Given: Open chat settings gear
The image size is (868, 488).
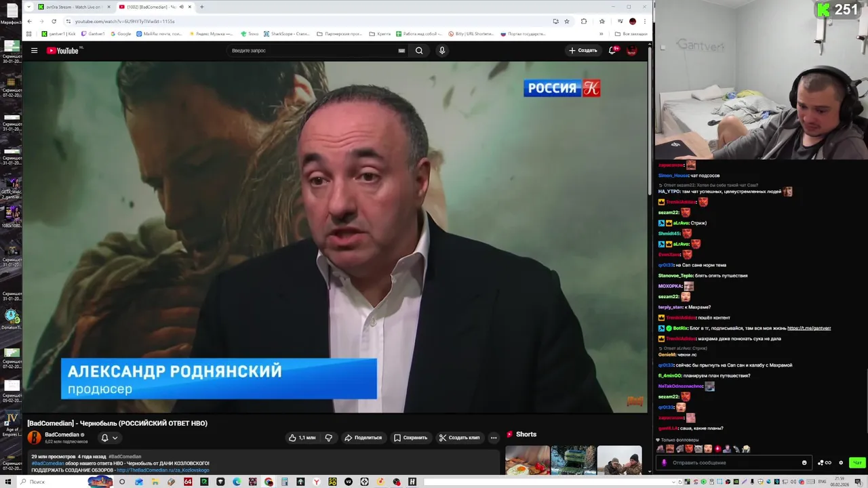Looking at the screenshot, I should 841,463.
